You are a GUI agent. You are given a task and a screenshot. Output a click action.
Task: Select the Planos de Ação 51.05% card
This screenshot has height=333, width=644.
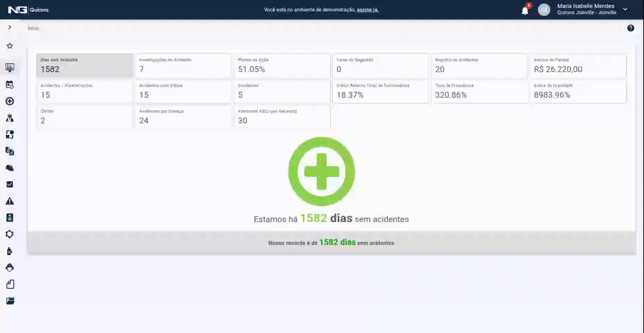pos(282,66)
